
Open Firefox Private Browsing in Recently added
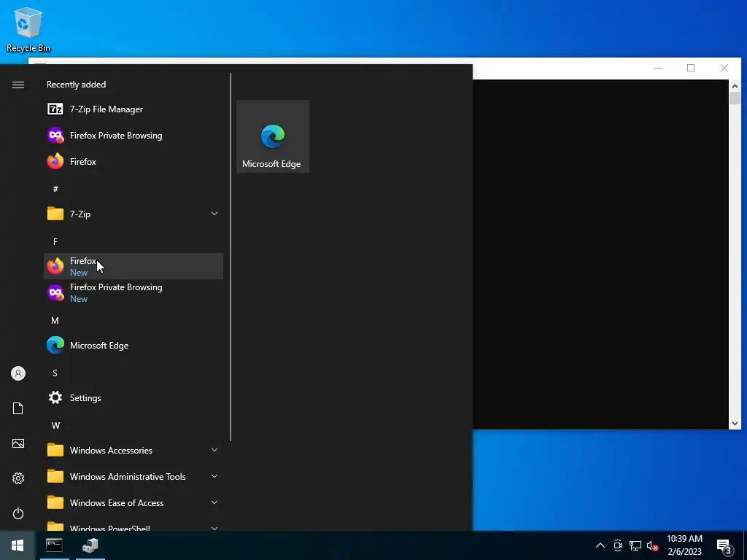click(133, 135)
